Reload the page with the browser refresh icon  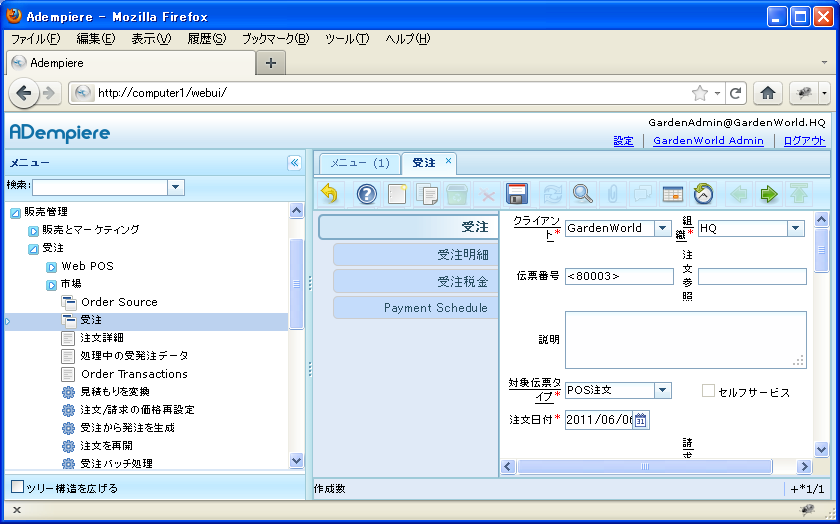click(736, 93)
